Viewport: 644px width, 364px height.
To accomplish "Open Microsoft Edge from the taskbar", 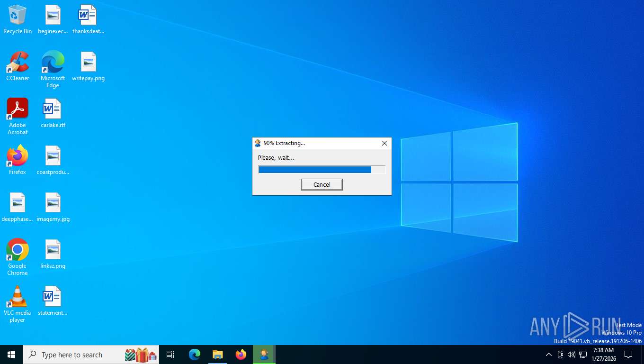I will pyautogui.click(x=195, y=355).
